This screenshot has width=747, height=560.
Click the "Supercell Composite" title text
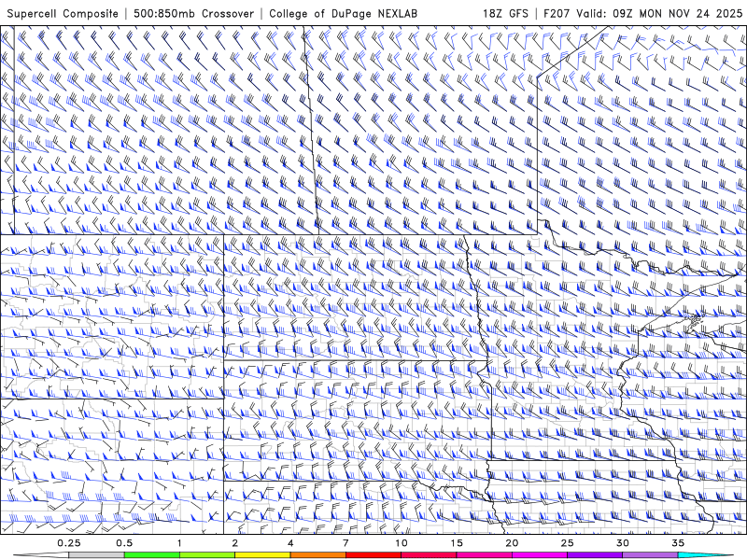click(63, 14)
